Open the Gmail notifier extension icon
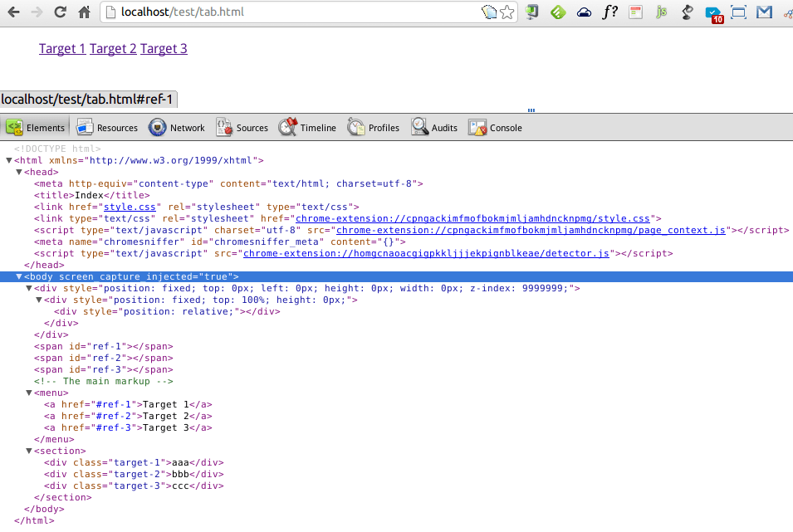This screenshot has width=793, height=532. (x=764, y=12)
